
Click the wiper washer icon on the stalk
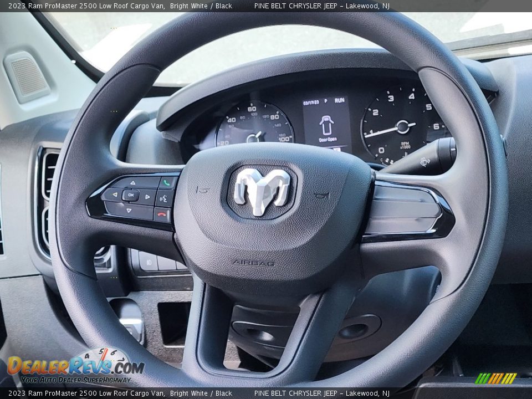(425, 161)
